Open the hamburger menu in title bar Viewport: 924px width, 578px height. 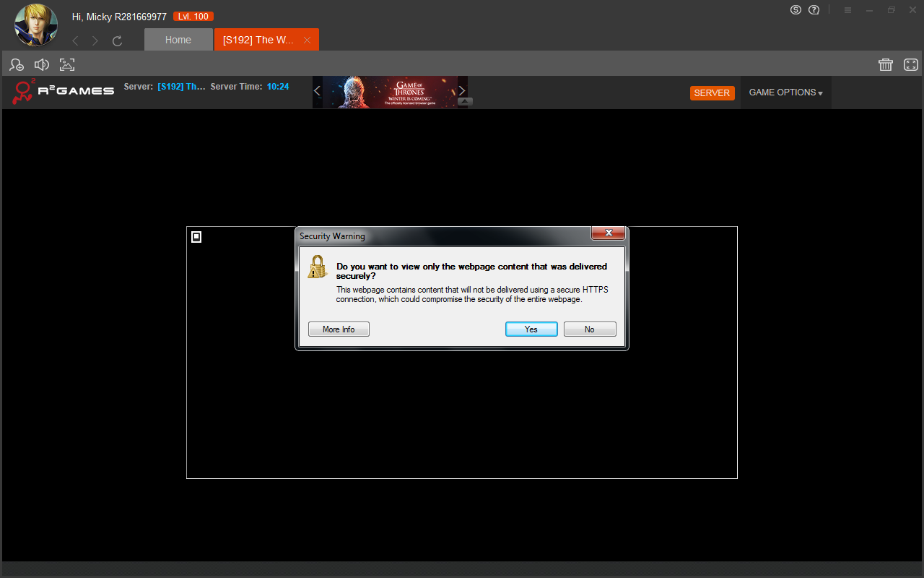(x=848, y=10)
